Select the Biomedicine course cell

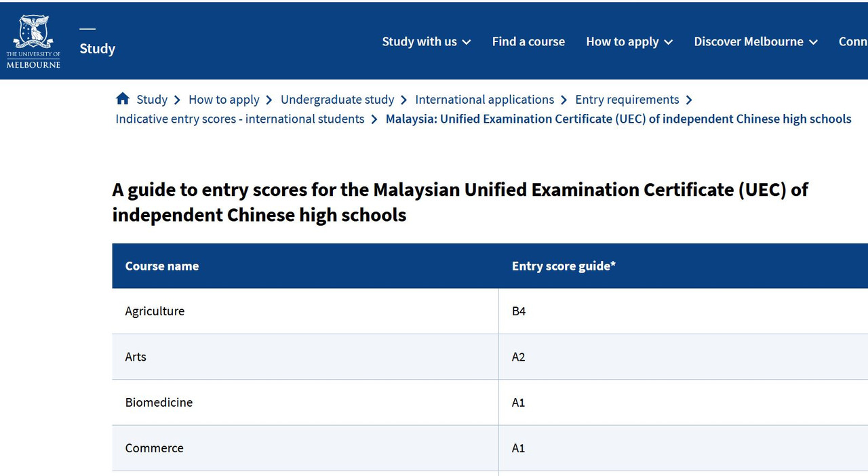click(305, 402)
